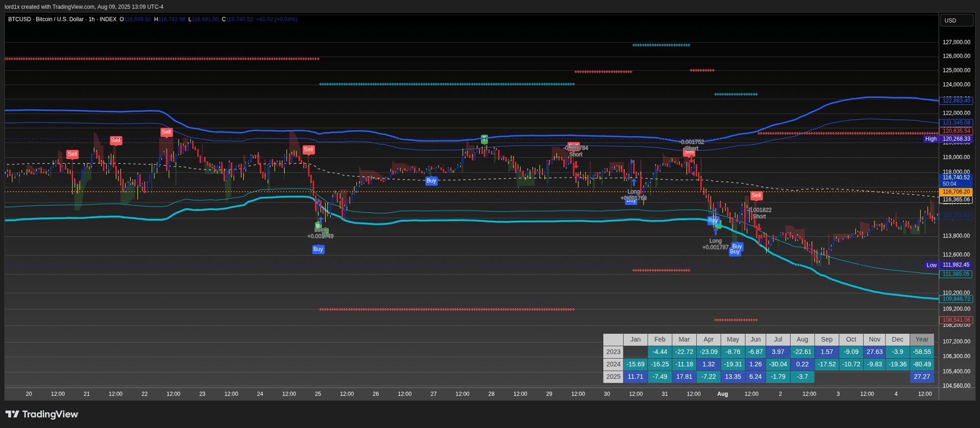The width and height of the screenshot is (980, 428).
Task: Click the -30.04 cell for Jul 2024
Action: pyautogui.click(x=778, y=365)
